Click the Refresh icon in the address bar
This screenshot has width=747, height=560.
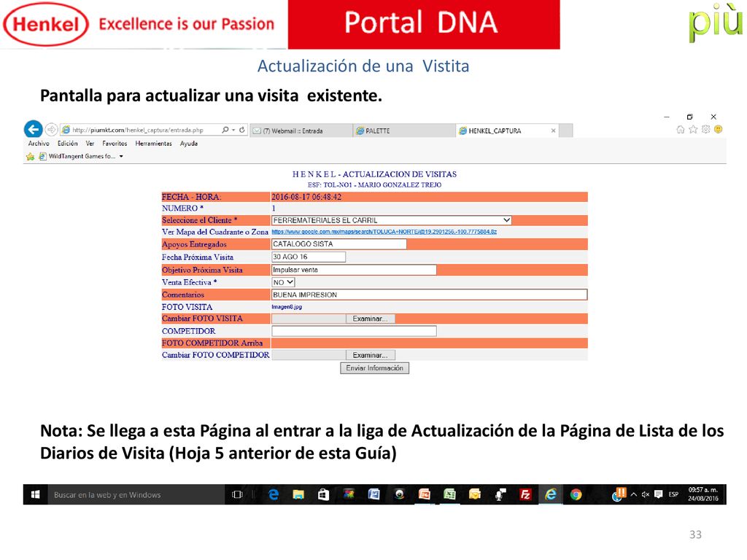242,130
